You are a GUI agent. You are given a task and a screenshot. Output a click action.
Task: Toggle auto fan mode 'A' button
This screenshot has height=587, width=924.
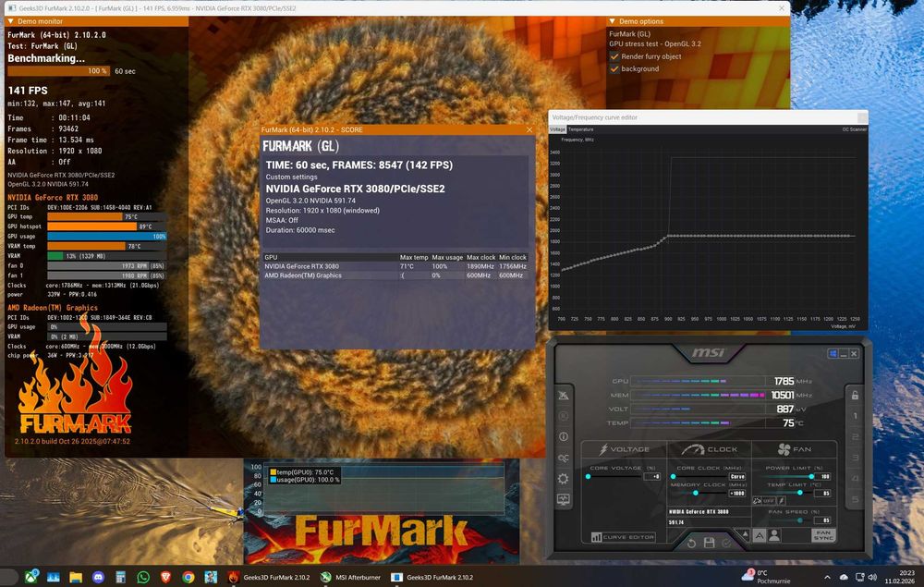point(760,535)
